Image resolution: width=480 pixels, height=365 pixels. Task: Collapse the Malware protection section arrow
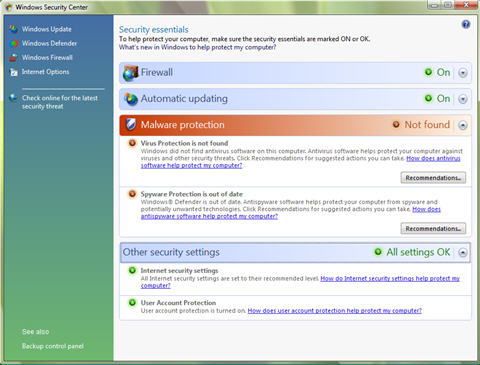[463, 125]
